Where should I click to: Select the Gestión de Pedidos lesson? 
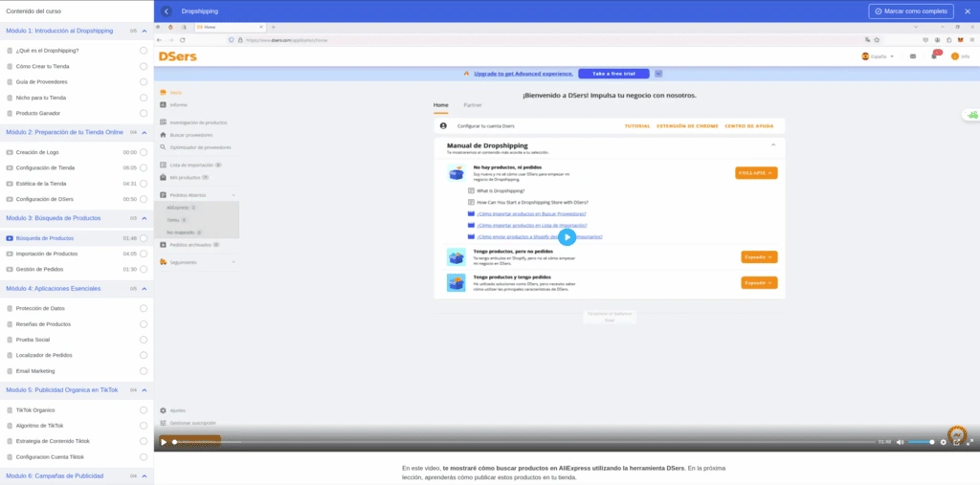[x=42, y=269]
